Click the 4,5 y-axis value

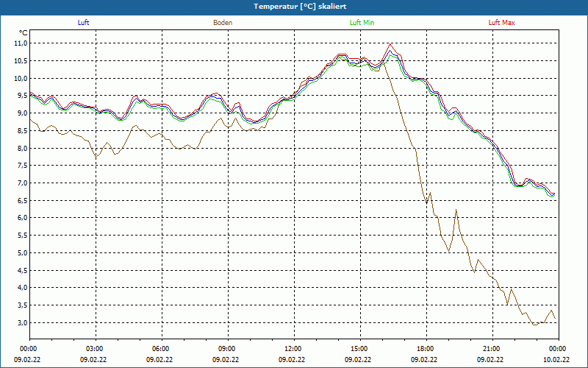[x=23, y=270]
